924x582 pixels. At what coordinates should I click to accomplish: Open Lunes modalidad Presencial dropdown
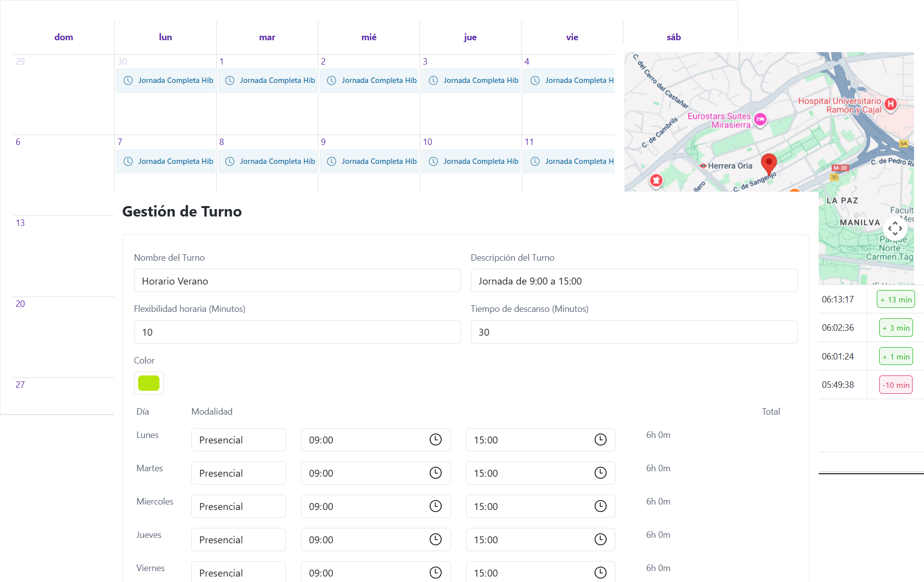pyautogui.click(x=238, y=439)
